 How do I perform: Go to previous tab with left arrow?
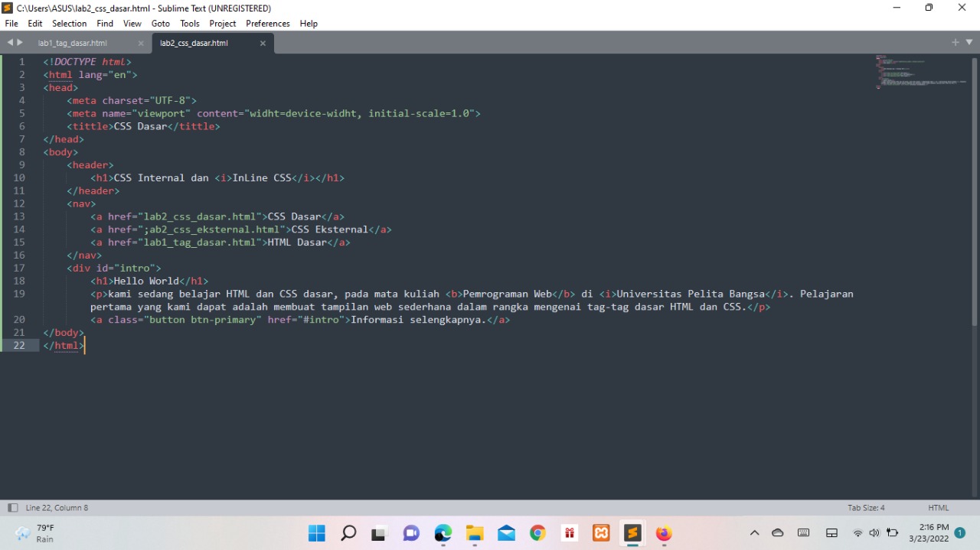pyautogui.click(x=10, y=42)
